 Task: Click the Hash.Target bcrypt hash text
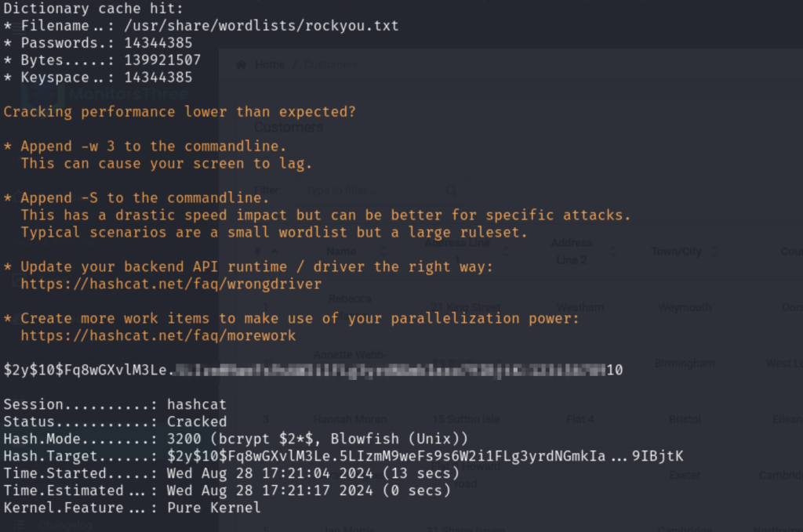tap(425, 456)
